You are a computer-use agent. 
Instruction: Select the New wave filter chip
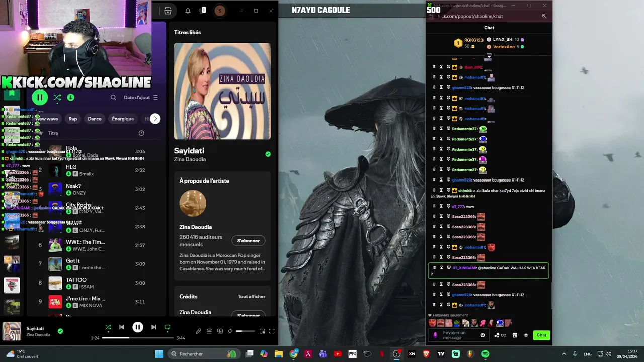point(47,119)
